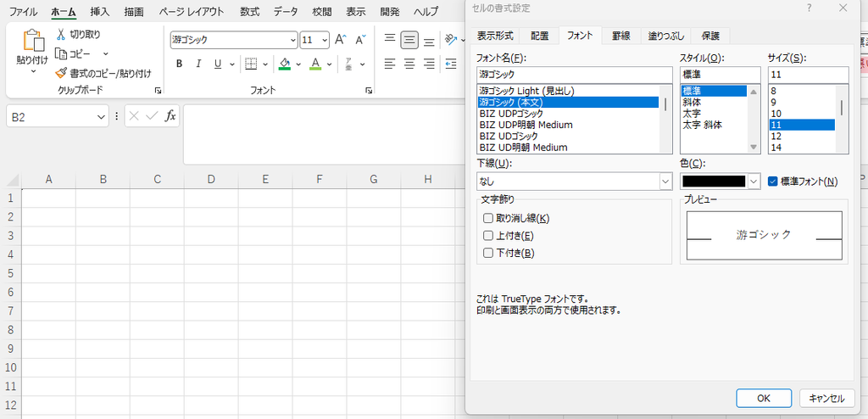868x419 pixels.
Task: Uncheck the 標準フォント checkbox
Action: tap(773, 182)
